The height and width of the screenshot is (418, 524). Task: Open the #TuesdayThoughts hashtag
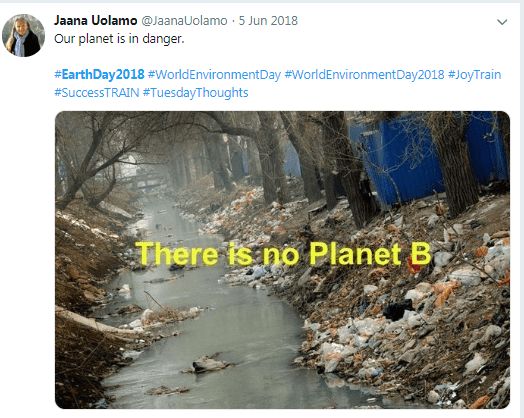click(x=195, y=92)
